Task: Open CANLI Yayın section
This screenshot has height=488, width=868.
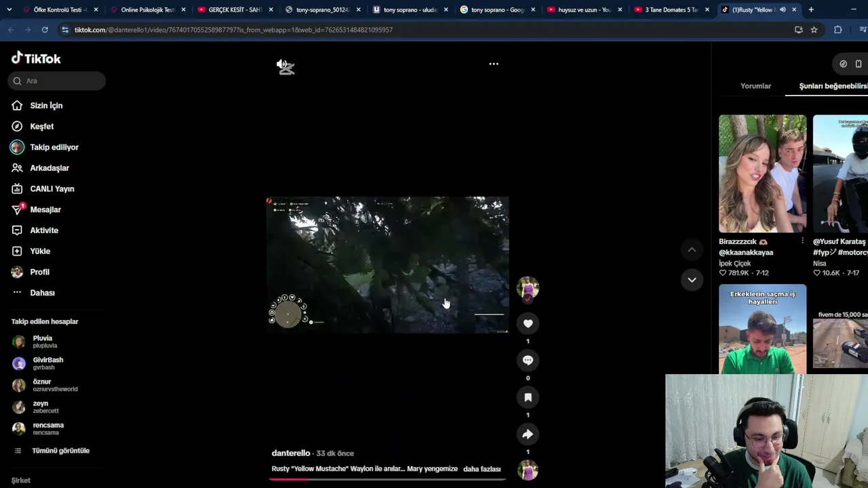Action: pos(52,189)
